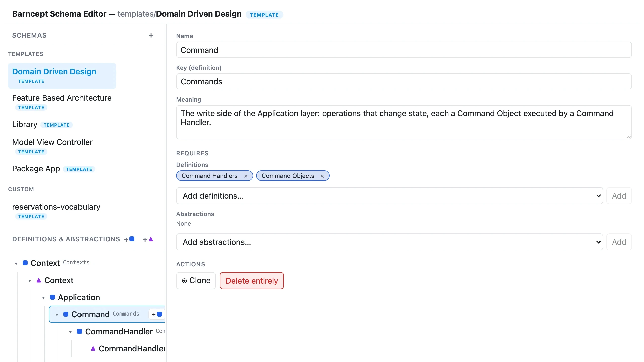Click Add button next to definitions dropdown
The height and width of the screenshot is (362, 644).
pos(619,196)
